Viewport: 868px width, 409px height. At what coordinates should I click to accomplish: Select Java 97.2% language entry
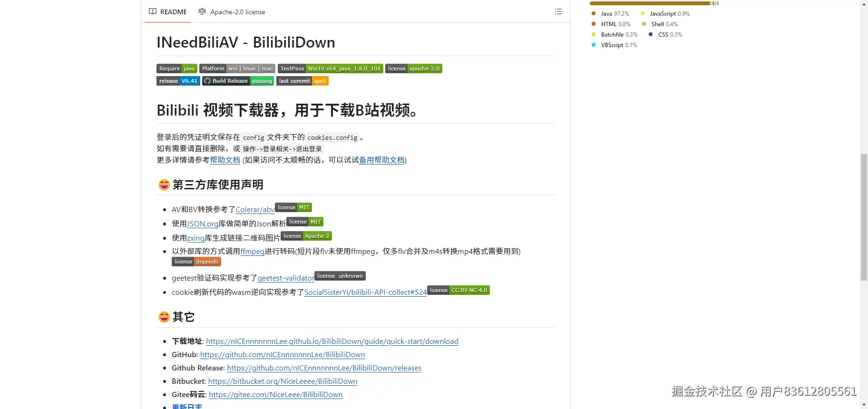point(610,14)
